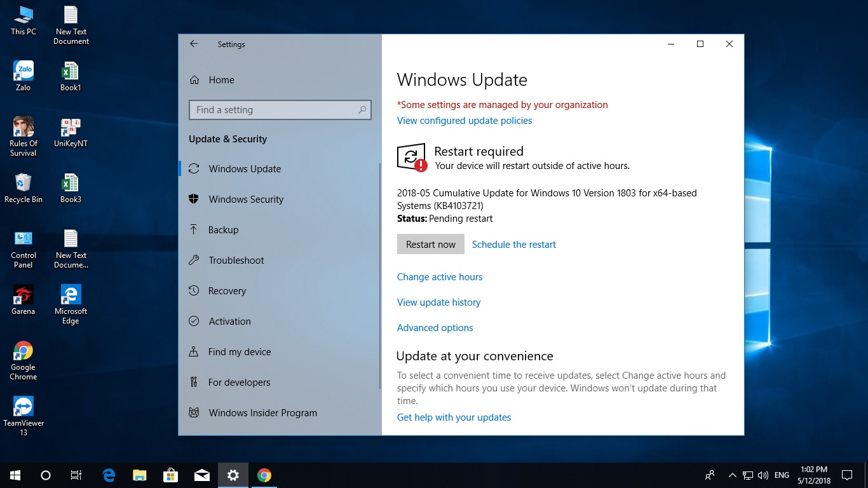Image resolution: width=868 pixels, height=488 pixels.
Task: Open the Windows Start menu
Action: click(15, 475)
